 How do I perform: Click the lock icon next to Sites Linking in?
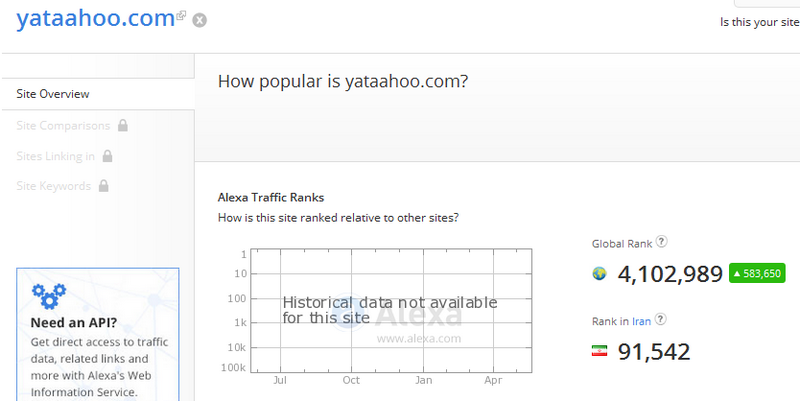coord(107,156)
